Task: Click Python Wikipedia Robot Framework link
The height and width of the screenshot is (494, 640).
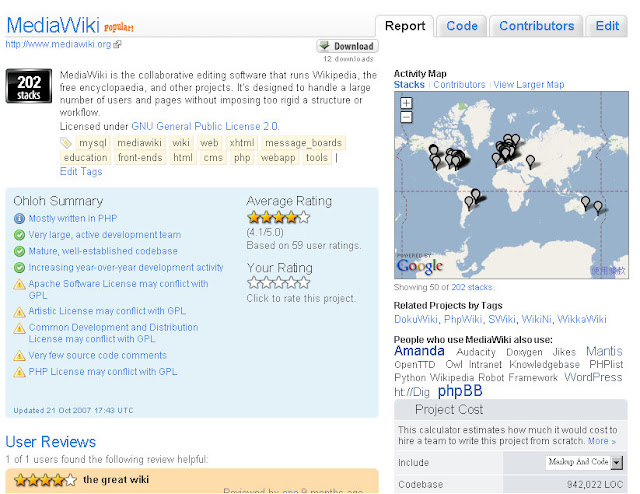Action: pos(476,378)
